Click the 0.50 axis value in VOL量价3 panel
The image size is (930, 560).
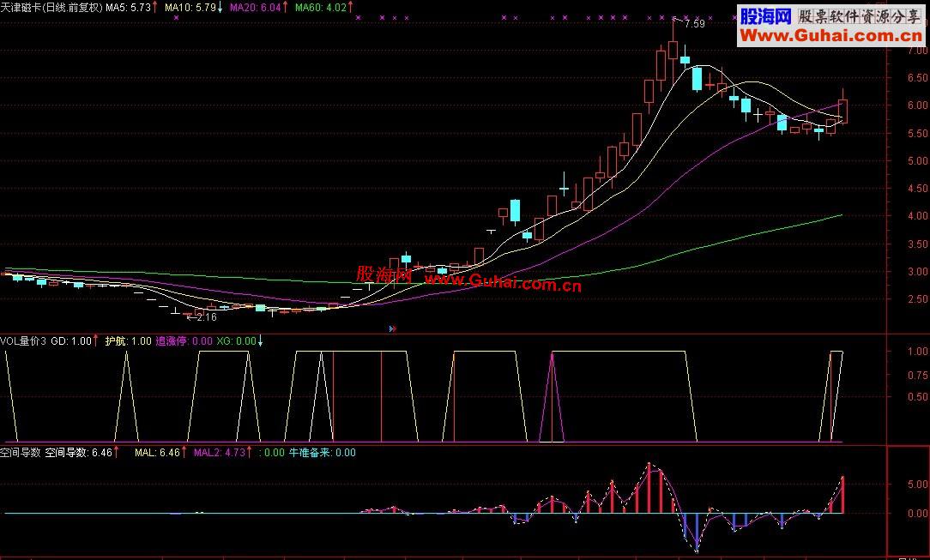click(x=918, y=397)
